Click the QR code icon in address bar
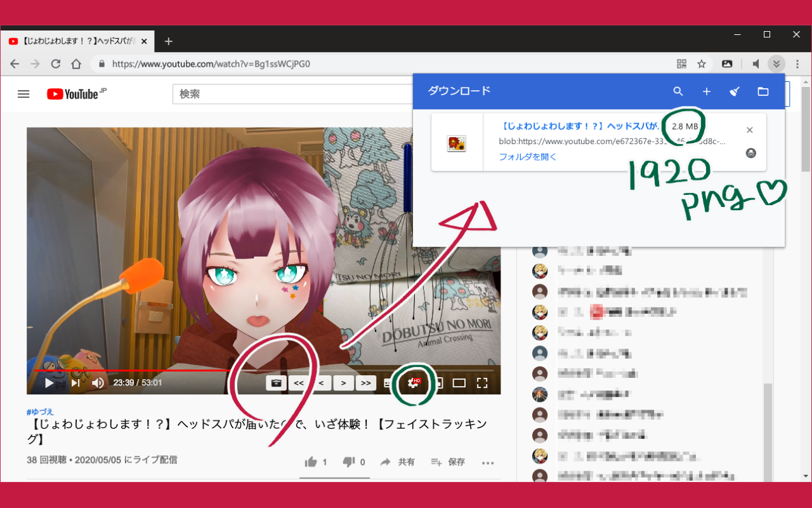The width and height of the screenshot is (812, 508). click(681, 63)
